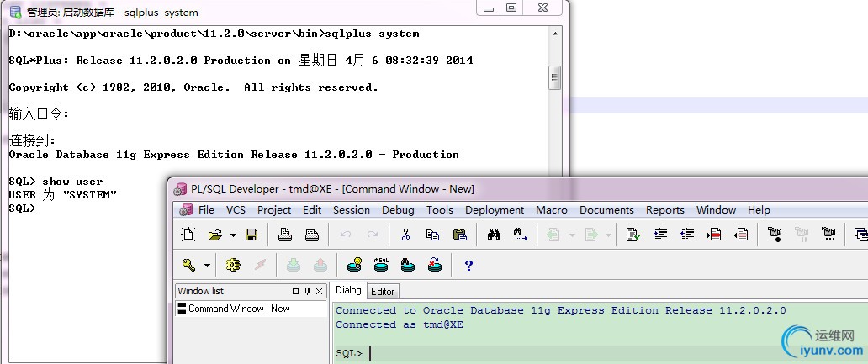Toggle the Window list panel pin

point(307,291)
